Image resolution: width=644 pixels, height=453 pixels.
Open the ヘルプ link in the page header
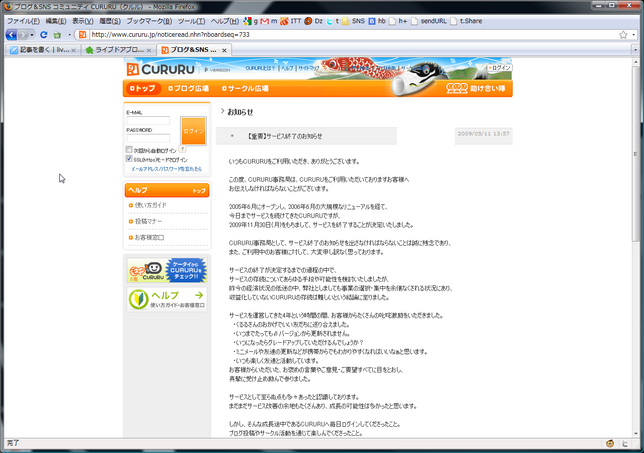287,68
